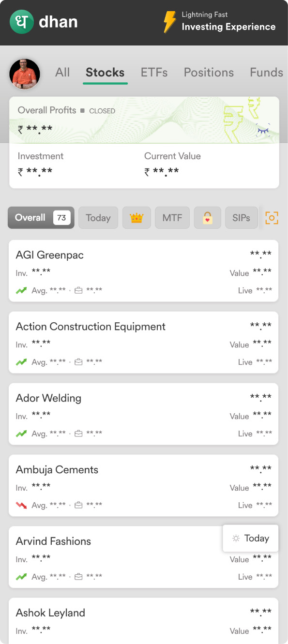Screen dimensions: 288x644
Task: Open the user profile photo
Action: [x=25, y=74]
